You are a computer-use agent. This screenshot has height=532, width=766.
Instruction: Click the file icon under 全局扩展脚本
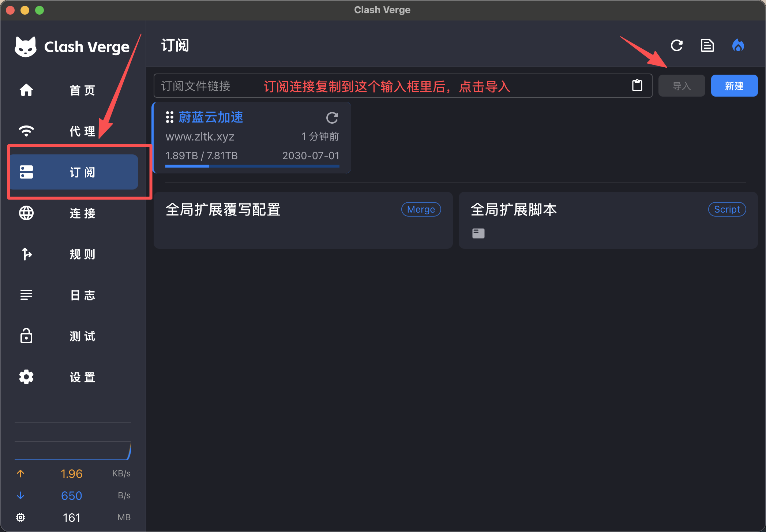click(478, 233)
